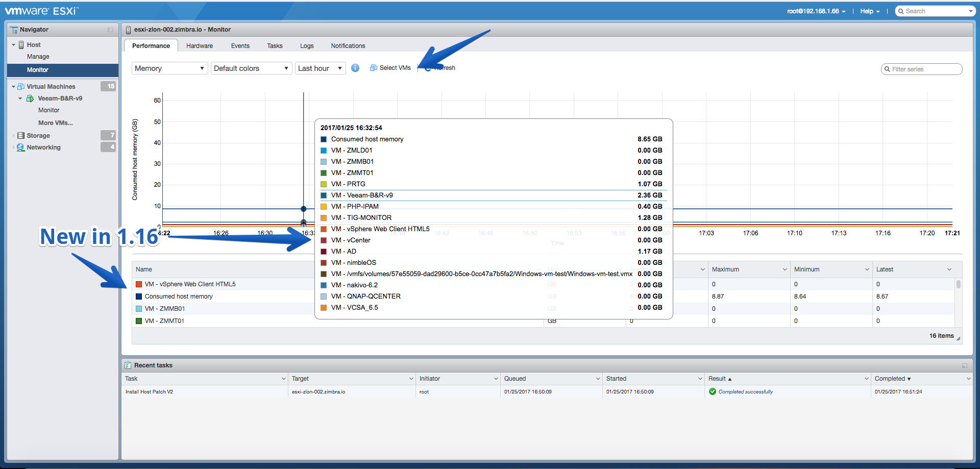Click the blue info icon beside Last hour
This screenshot has height=469, width=980.
point(355,68)
